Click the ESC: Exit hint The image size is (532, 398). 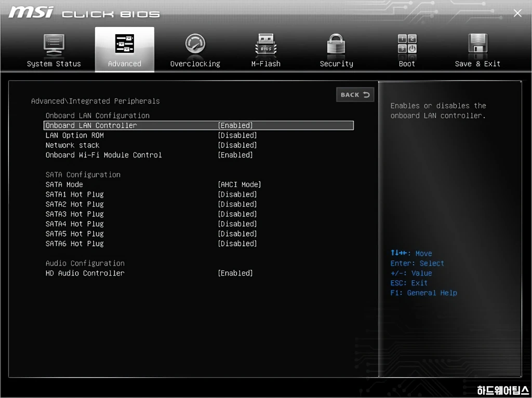tap(409, 283)
